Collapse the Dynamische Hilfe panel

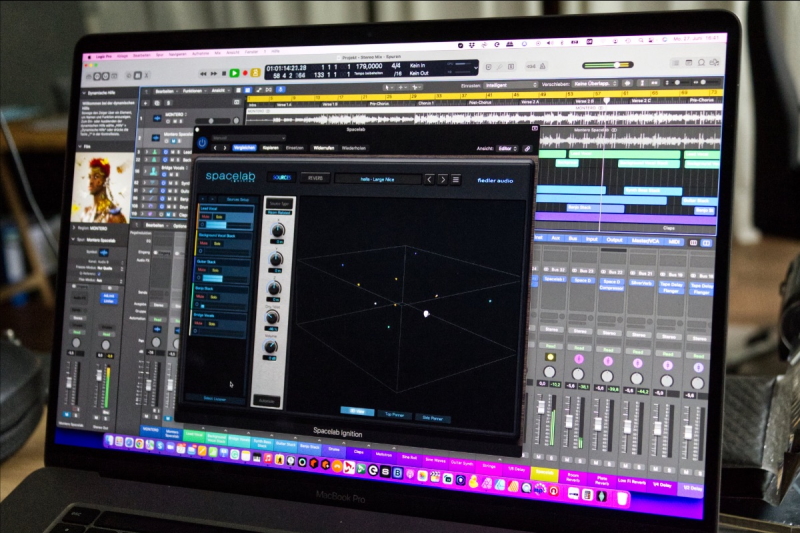click(x=85, y=93)
